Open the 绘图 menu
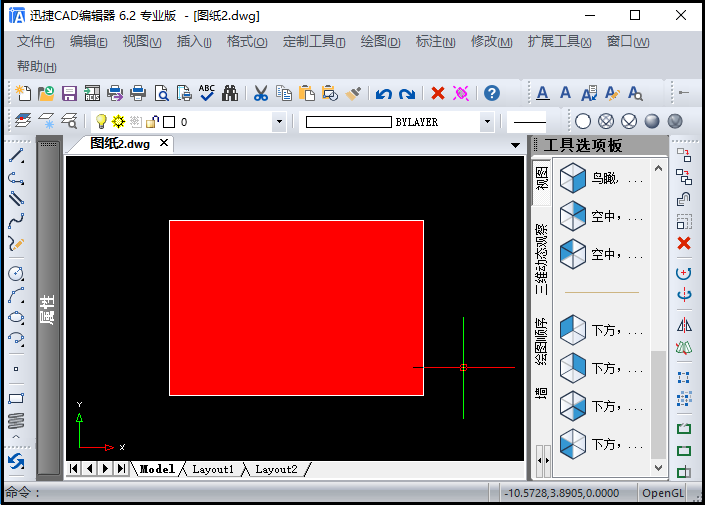Viewport: 705px width, 505px height. [x=380, y=42]
